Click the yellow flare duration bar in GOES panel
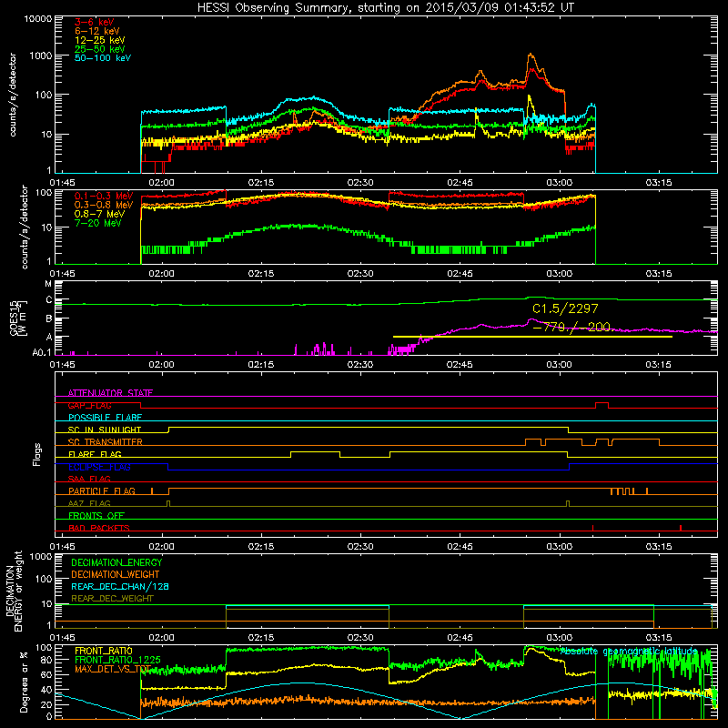Image resolution: width=728 pixels, height=728 pixels. (532, 337)
